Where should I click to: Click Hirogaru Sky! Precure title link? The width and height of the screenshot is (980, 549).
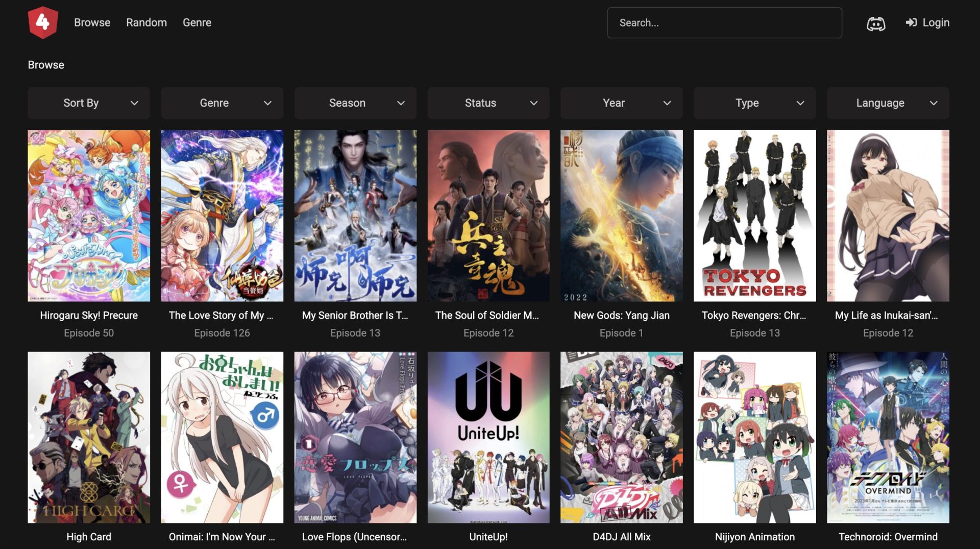tap(89, 315)
